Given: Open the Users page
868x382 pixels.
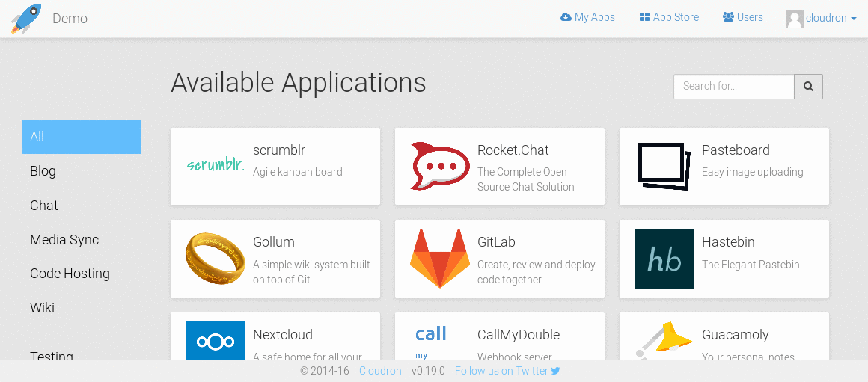Looking at the screenshot, I should pos(743,17).
